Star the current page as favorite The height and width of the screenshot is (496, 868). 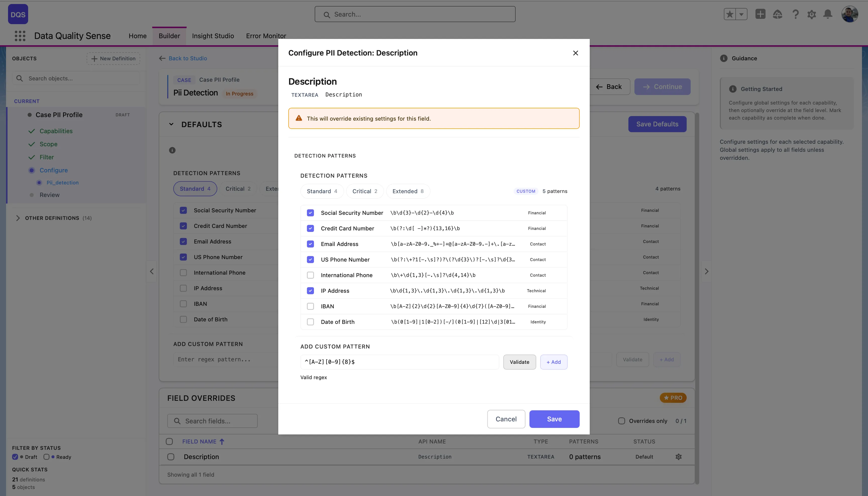(730, 14)
